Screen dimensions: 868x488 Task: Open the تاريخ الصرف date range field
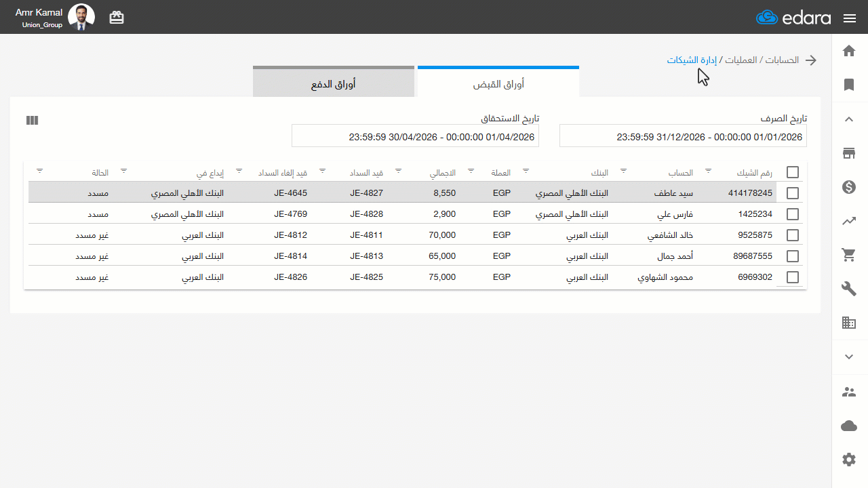[683, 136]
